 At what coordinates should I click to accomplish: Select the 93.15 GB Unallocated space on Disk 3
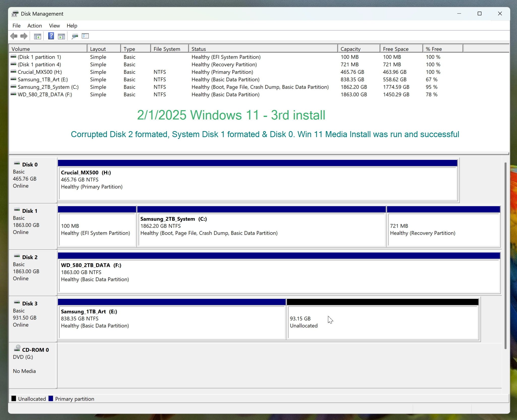[x=383, y=322]
